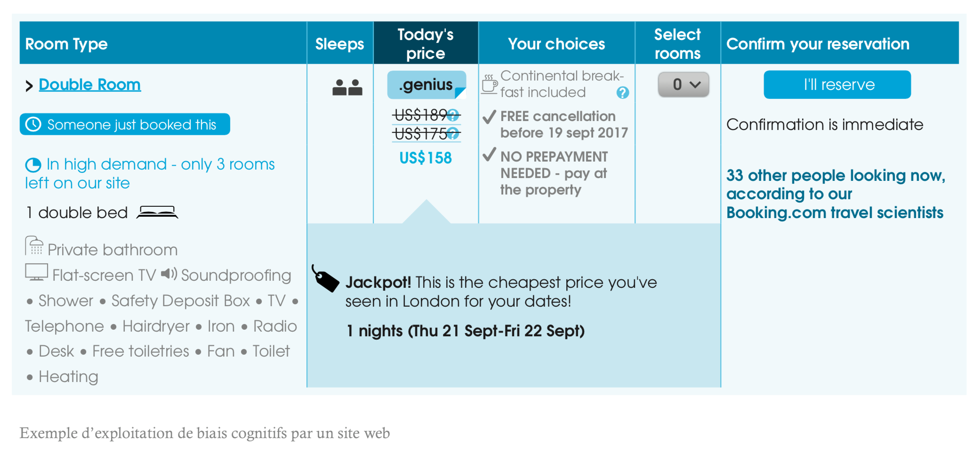The image size is (980, 456).
Task: Click the flat-screen TV icon
Action: [36, 272]
